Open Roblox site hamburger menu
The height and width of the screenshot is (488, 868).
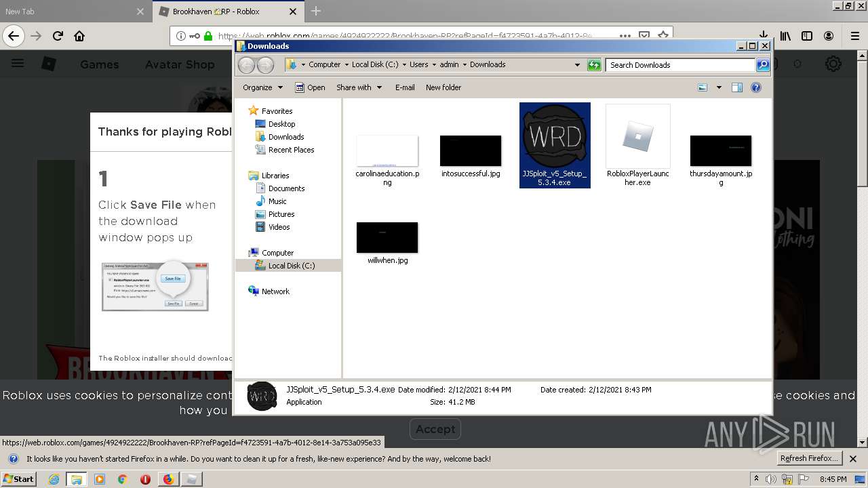tap(18, 64)
